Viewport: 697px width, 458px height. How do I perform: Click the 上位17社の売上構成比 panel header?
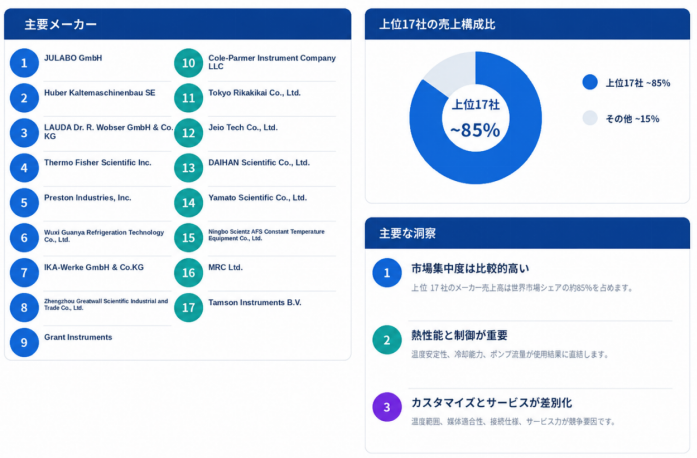coord(527,24)
